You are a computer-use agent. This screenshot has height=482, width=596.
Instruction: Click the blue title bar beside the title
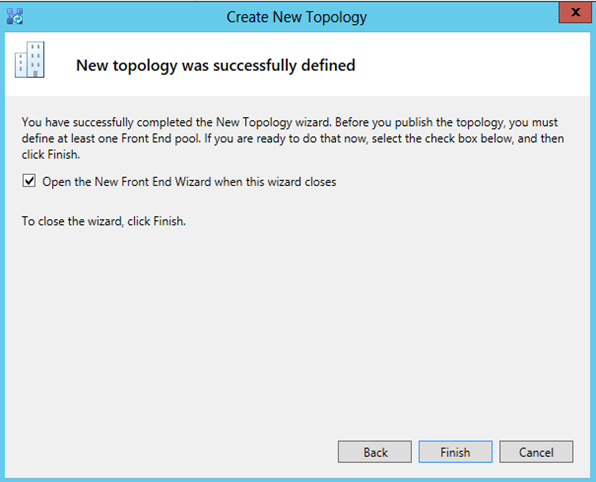[456, 17]
